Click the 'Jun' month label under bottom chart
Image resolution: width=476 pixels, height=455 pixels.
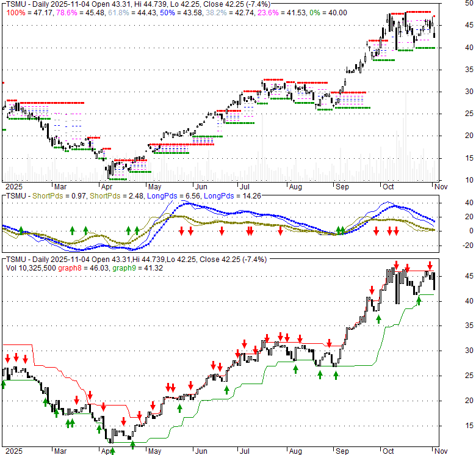(201, 451)
